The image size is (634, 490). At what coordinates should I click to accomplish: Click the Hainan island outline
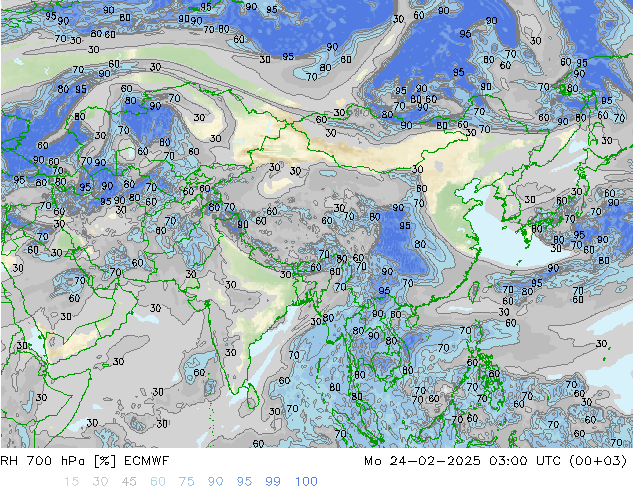coord(411,321)
